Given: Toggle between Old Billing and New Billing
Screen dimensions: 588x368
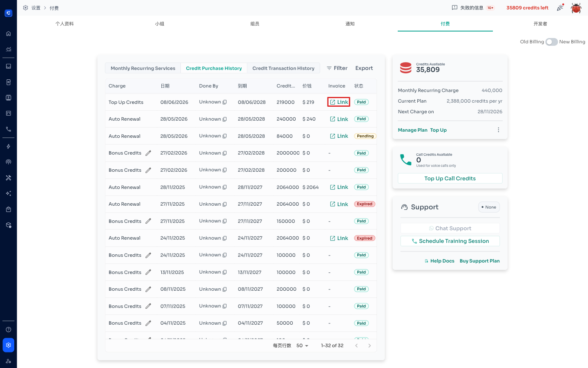Looking at the screenshot, I should 552,42.
